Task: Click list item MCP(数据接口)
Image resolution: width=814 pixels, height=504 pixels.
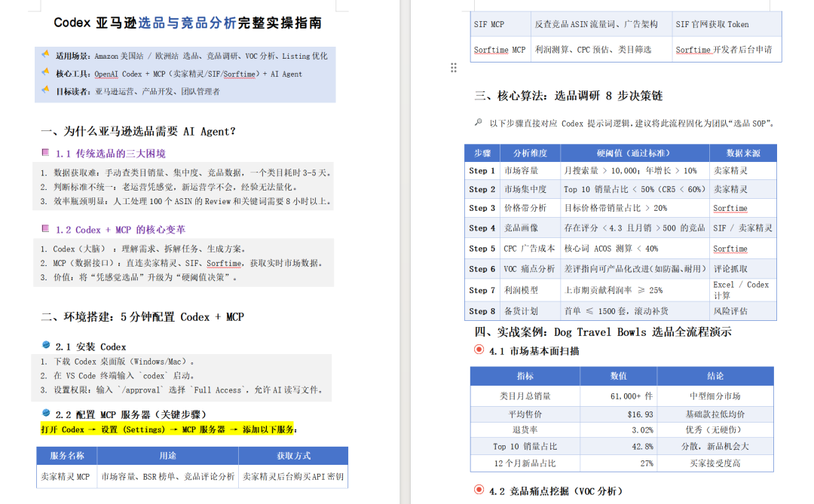Action: point(182,263)
